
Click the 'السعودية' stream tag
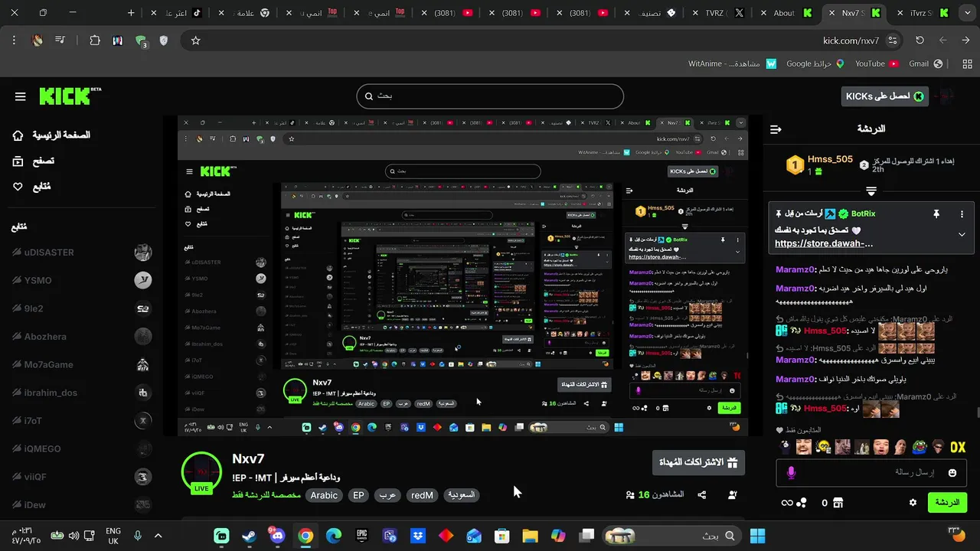click(x=461, y=495)
